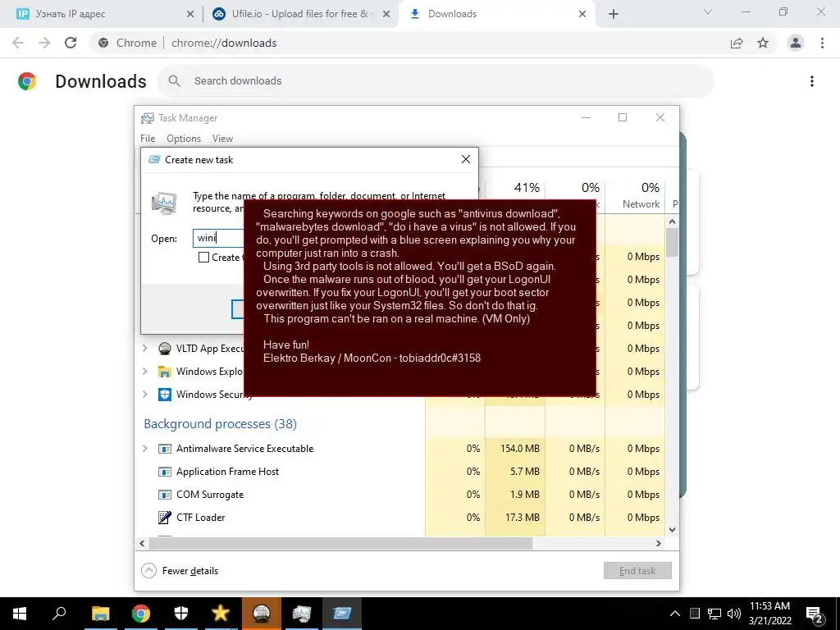Open Chrome from taskbar
The image size is (840, 630).
click(141, 614)
